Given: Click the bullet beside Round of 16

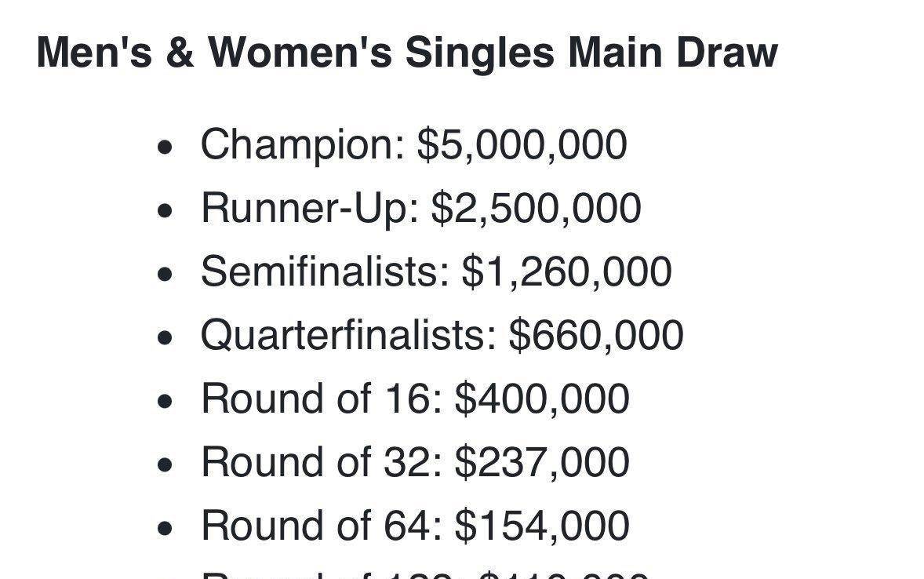Looking at the screenshot, I should (166, 402).
